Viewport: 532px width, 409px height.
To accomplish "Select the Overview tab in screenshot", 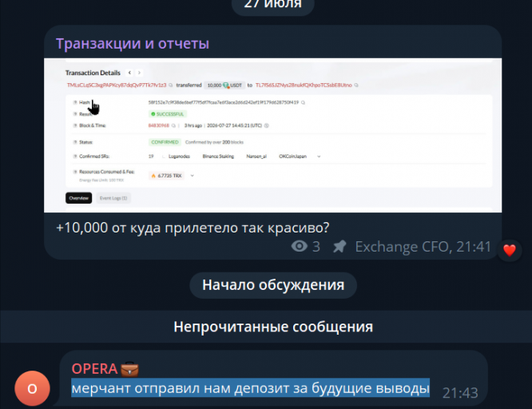I will point(79,198).
